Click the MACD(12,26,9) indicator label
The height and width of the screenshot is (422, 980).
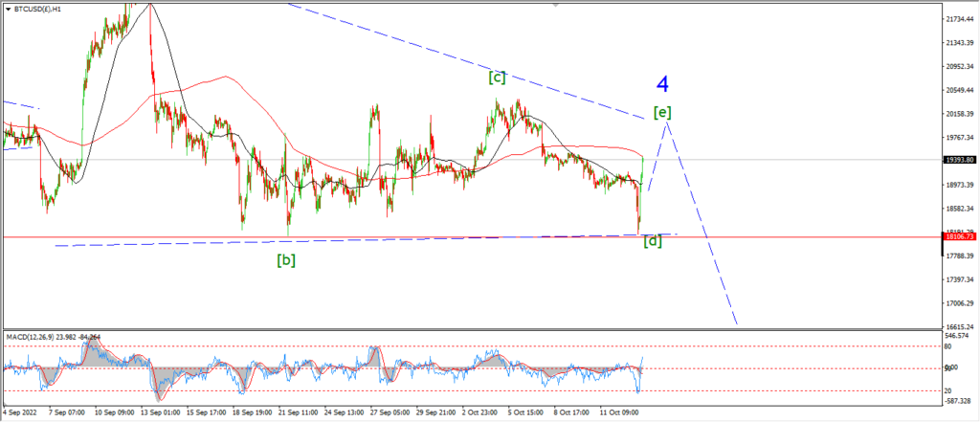[54, 337]
